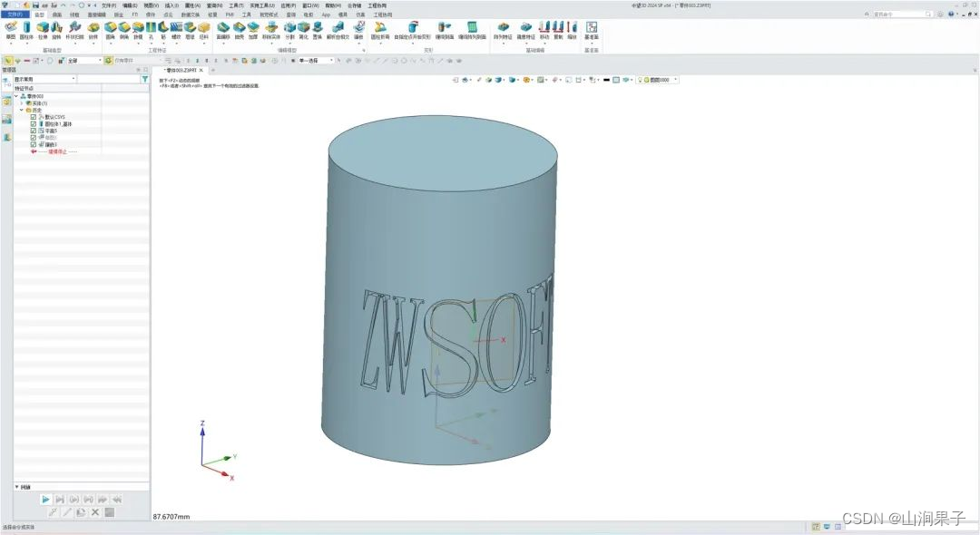Image resolution: width=980 pixels, height=535 pixels.
Task: Expand the 草图 tool dropdown arrow
Action: [11, 44]
